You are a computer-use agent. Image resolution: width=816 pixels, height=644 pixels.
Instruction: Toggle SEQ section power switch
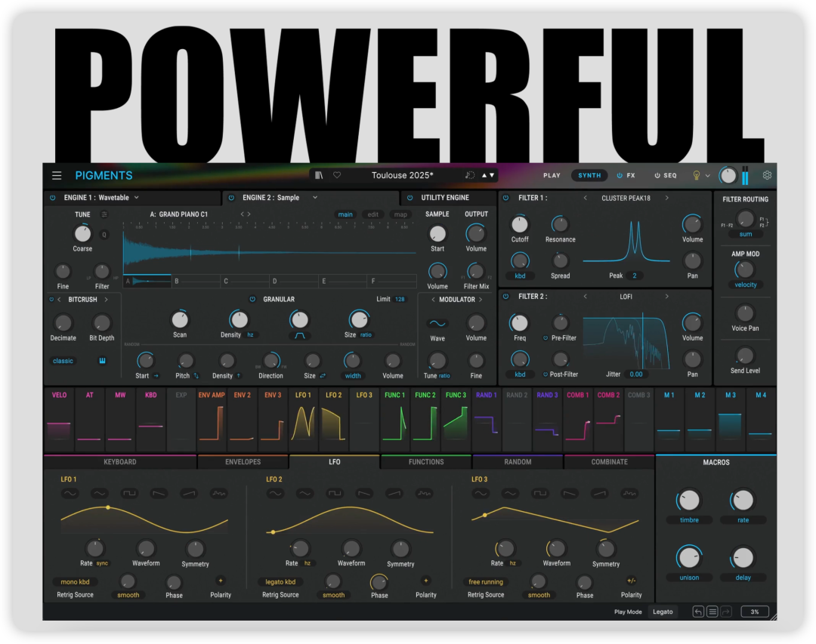[x=657, y=175]
